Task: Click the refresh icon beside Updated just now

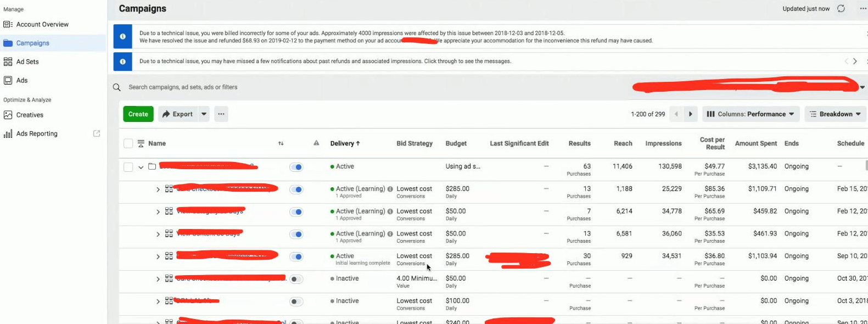Action: coord(841,9)
